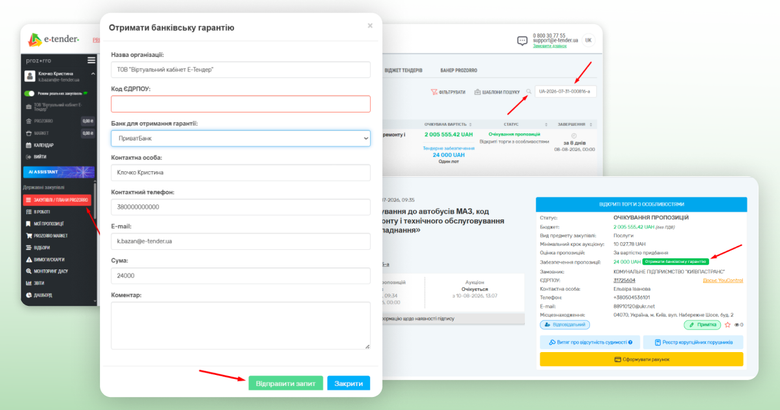
Task: Close the bank guarantee dialog with X
Action: pos(370,26)
